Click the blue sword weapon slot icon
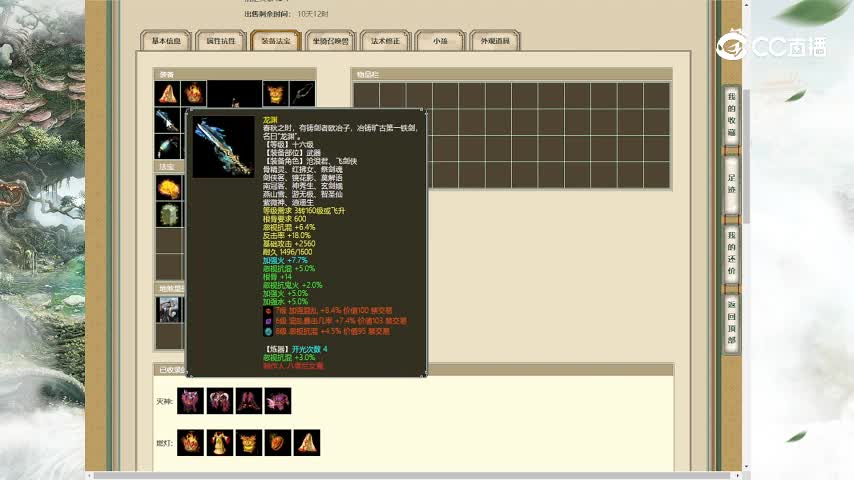The image size is (854, 480). pyautogui.click(x=167, y=120)
